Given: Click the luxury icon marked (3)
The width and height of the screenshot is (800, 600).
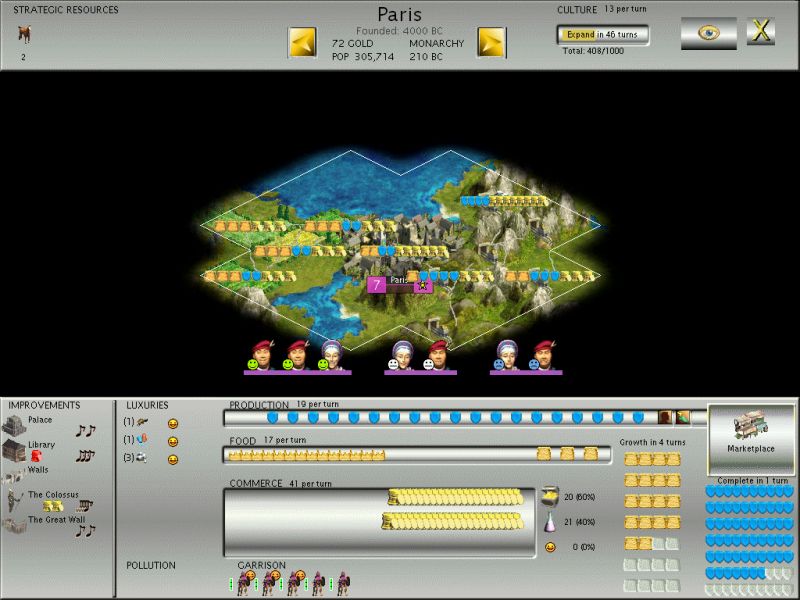Looking at the screenshot, I should tap(141, 458).
